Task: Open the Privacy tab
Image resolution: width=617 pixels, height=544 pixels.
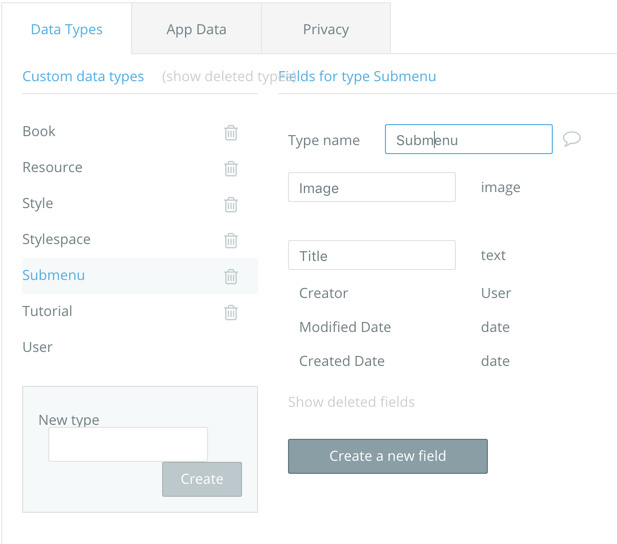Action: 325,29
